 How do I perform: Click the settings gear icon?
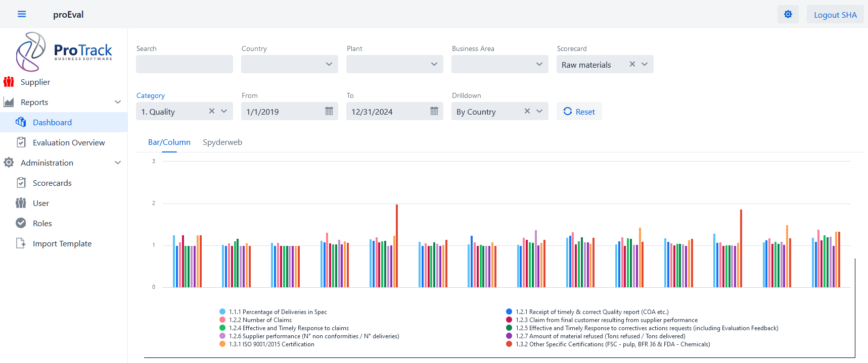(x=788, y=14)
